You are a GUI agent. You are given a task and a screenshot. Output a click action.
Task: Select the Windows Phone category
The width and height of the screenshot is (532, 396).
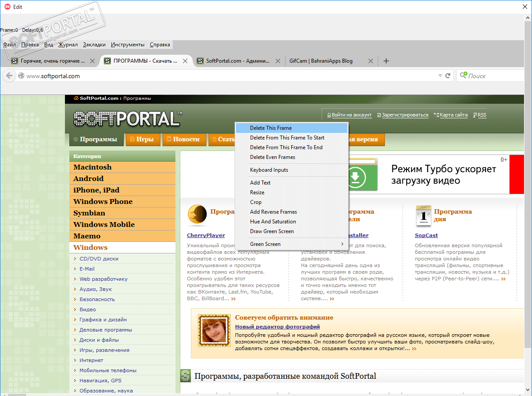coord(122,202)
